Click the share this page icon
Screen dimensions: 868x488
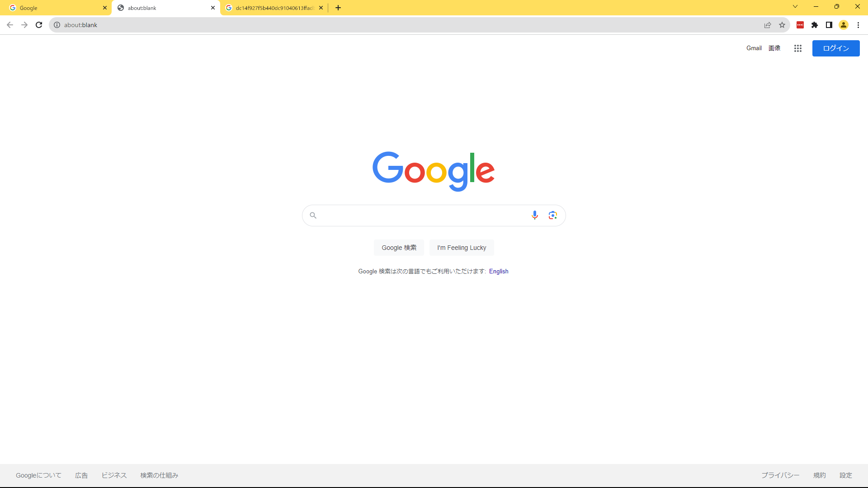[x=768, y=25]
